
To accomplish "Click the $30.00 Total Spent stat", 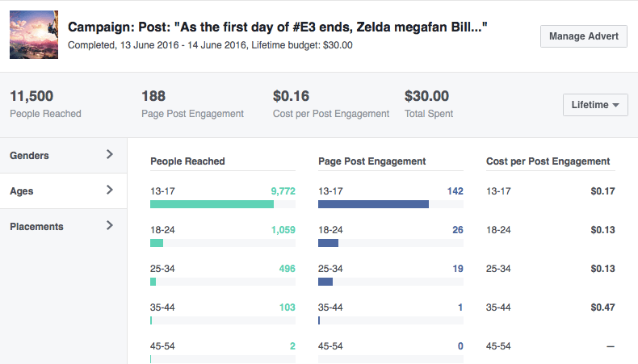I will tap(429, 104).
